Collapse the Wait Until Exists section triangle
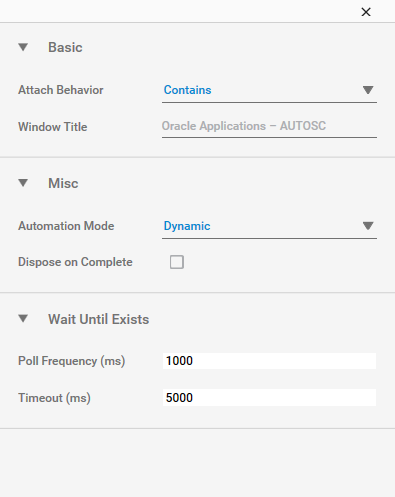 [x=23, y=319]
